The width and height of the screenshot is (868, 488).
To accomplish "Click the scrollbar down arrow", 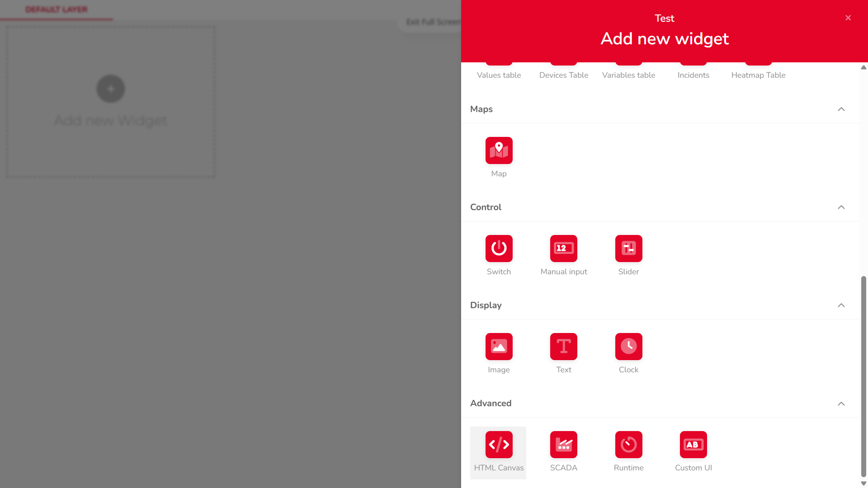I will tap(863, 483).
